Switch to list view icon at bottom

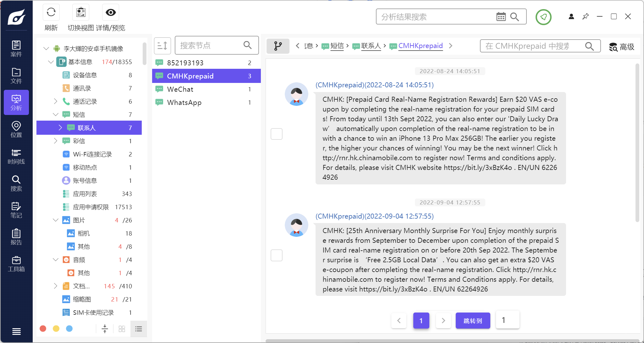click(139, 329)
